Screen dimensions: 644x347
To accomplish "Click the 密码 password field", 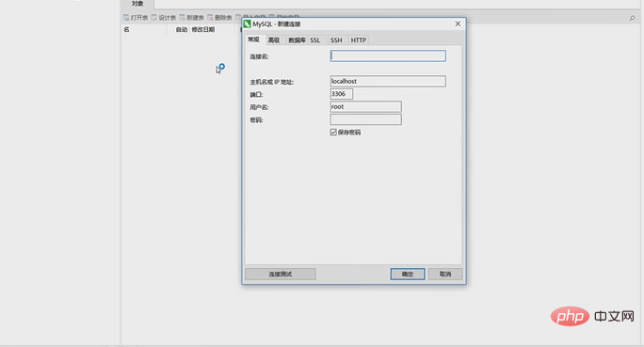I will pos(365,119).
